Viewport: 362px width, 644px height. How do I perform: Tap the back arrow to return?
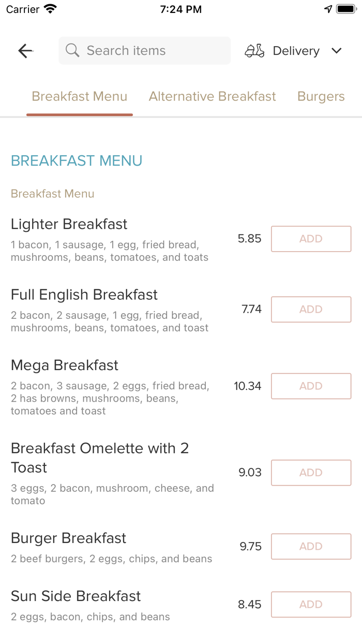25,51
